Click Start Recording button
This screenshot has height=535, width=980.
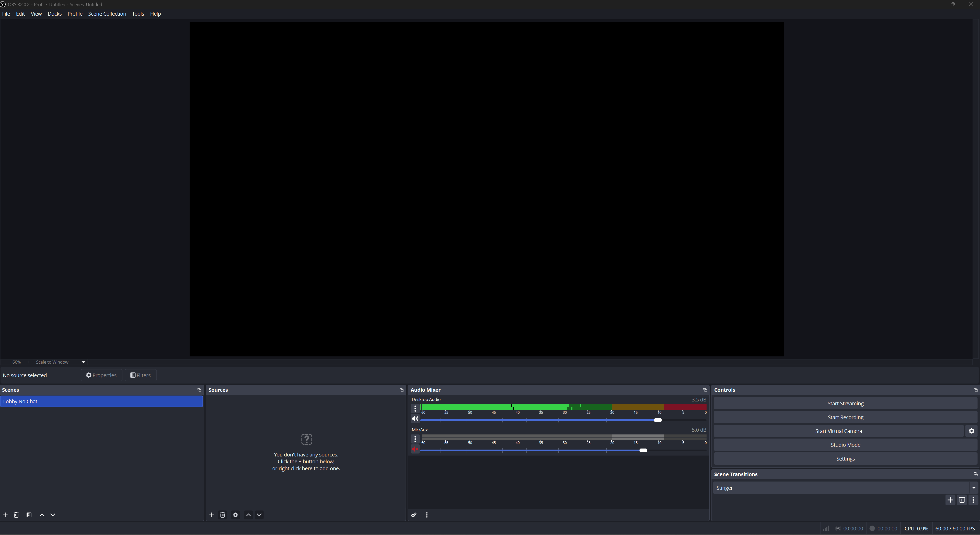coord(845,417)
